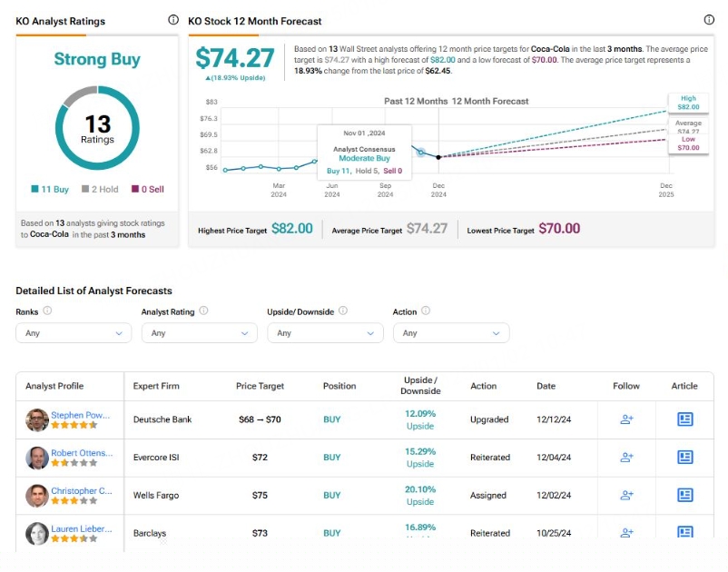Viewport: 728px width, 572px height.
Task: Open the Ranks dropdown
Action: coord(74,333)
